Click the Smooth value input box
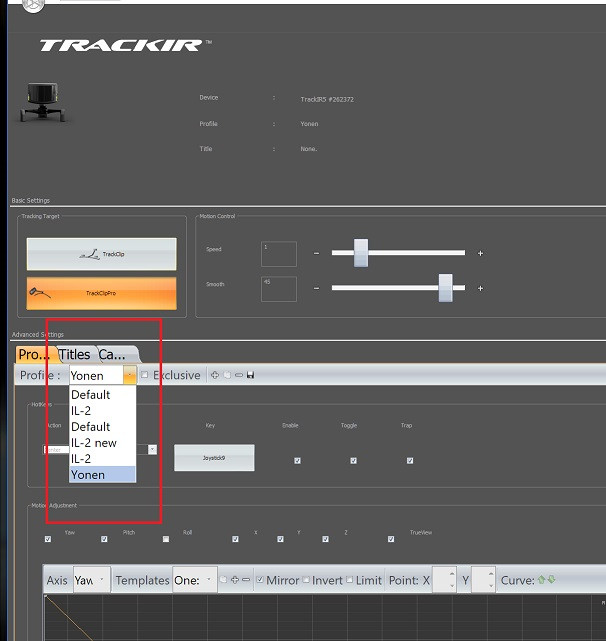 279,289
